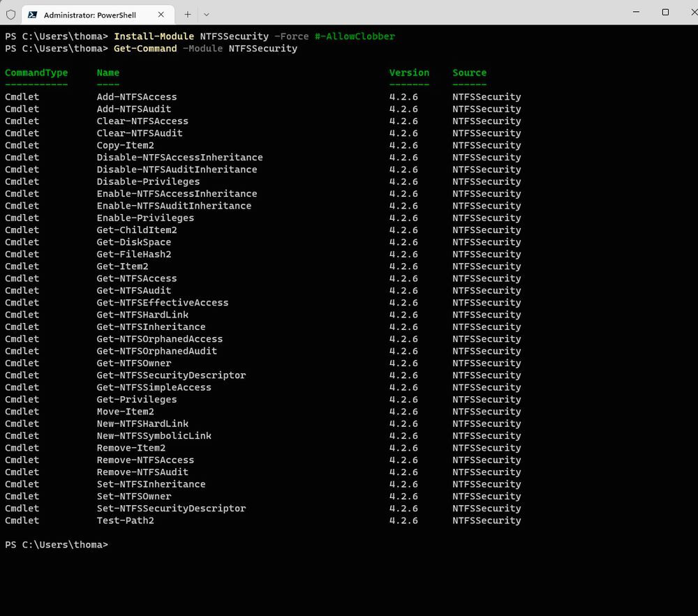Click the New-NTFSHardLink cmdlet name
Screen dimensions: 698x616
pyautogui.click(x=142, y=423)
